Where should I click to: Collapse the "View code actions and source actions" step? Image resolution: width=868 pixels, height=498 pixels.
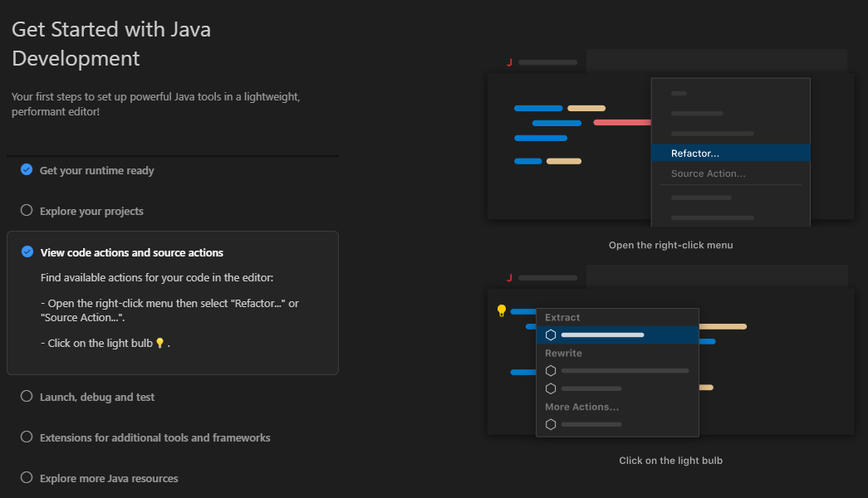133,251
